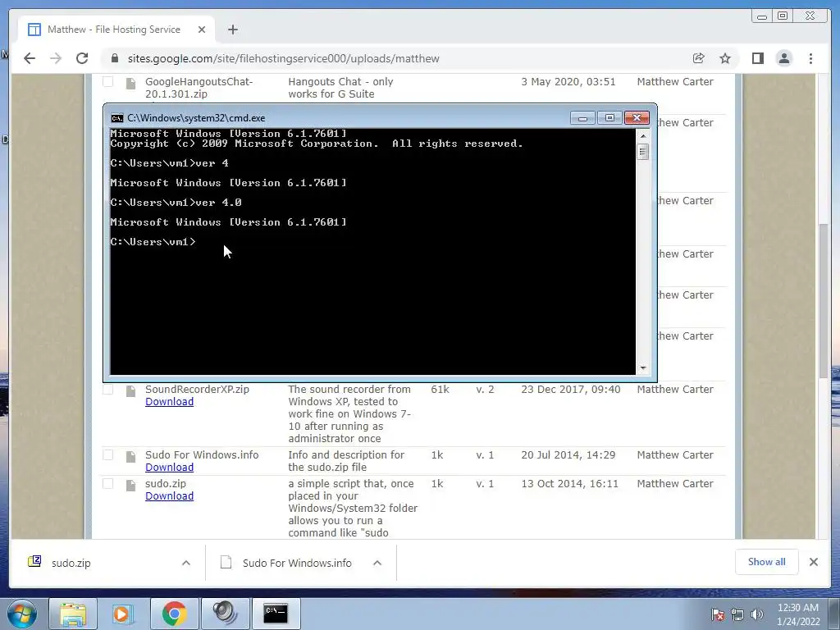Image resolution: width=840 pixels, height=630 pixels.
Task: Download Sudo For Windows.info
Action: (169, 467)
